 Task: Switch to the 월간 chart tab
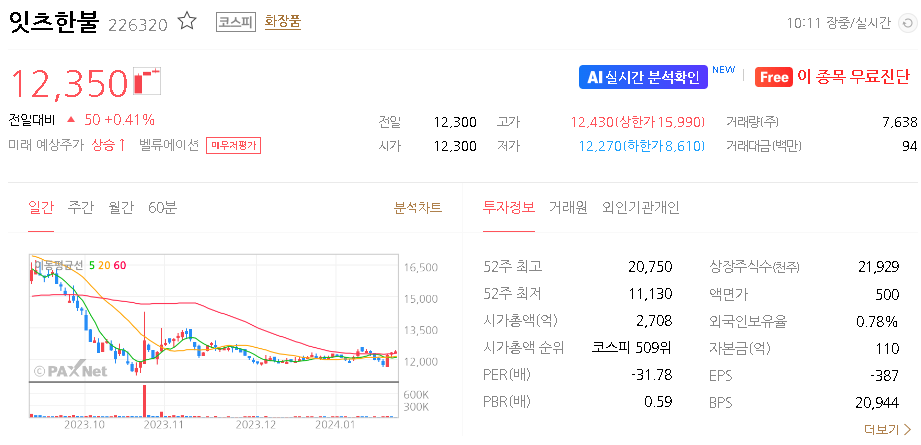click(121, 207)
